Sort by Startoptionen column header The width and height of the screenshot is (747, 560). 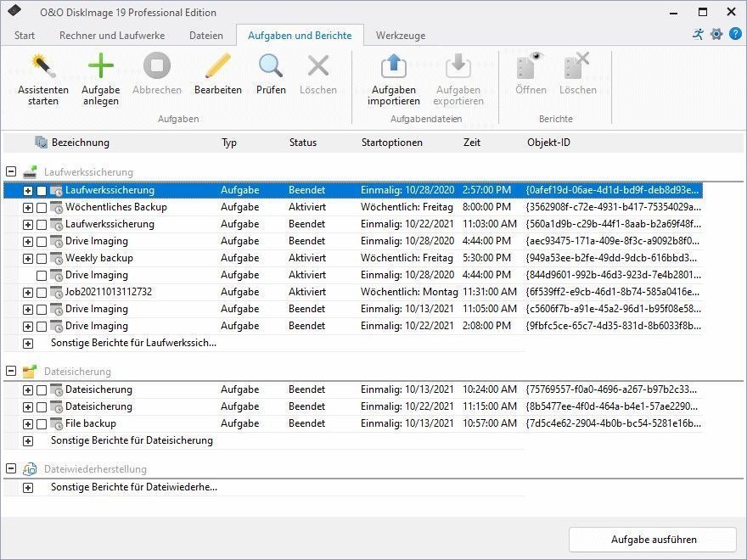click(x=391, y=143)
